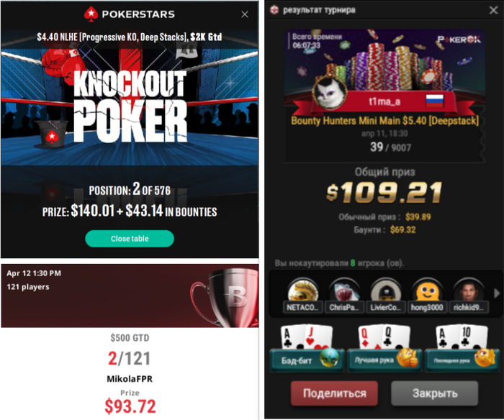Show more knocked-out players with right arrow

(497, 293)
